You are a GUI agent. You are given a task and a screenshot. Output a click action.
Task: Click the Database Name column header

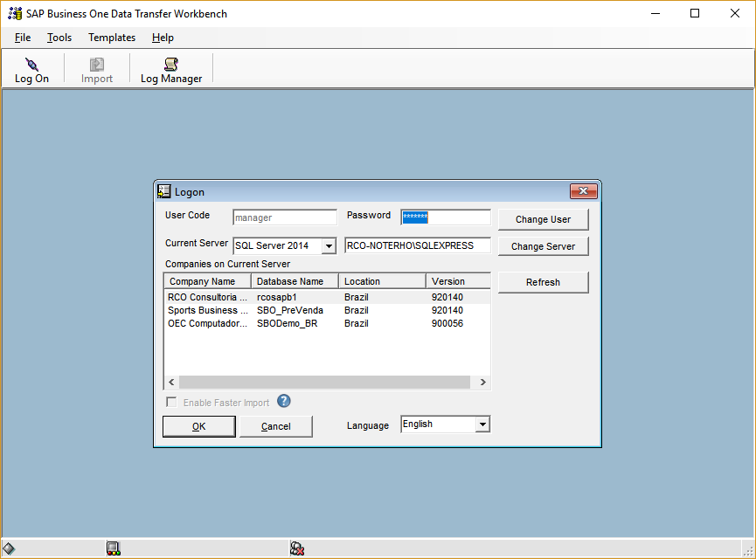tap(295, 281)
